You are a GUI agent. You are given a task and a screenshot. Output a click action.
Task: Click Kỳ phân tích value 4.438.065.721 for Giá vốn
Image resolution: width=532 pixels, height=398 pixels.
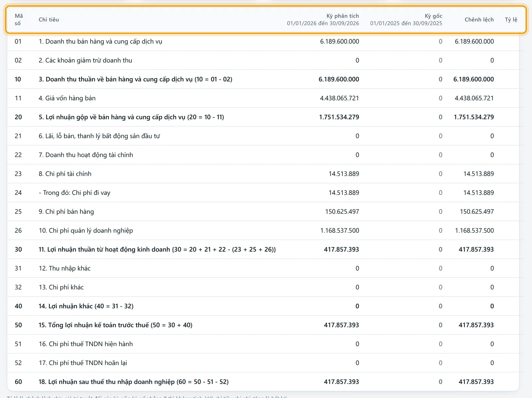coord(339,98)
